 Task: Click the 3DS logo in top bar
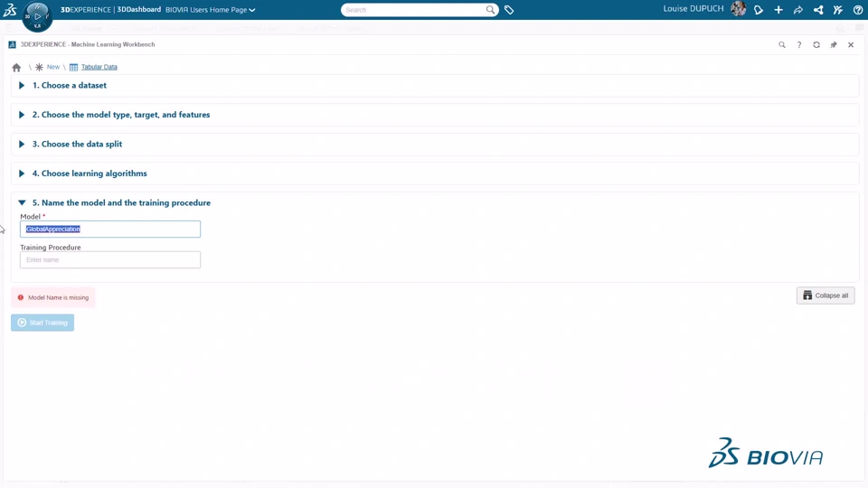10,9
